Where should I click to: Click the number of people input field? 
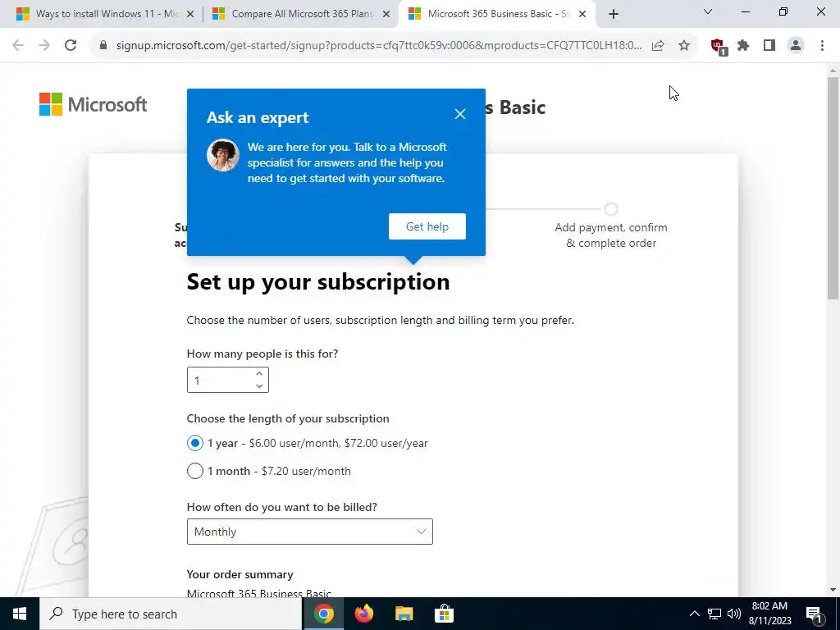click(228, 380)
